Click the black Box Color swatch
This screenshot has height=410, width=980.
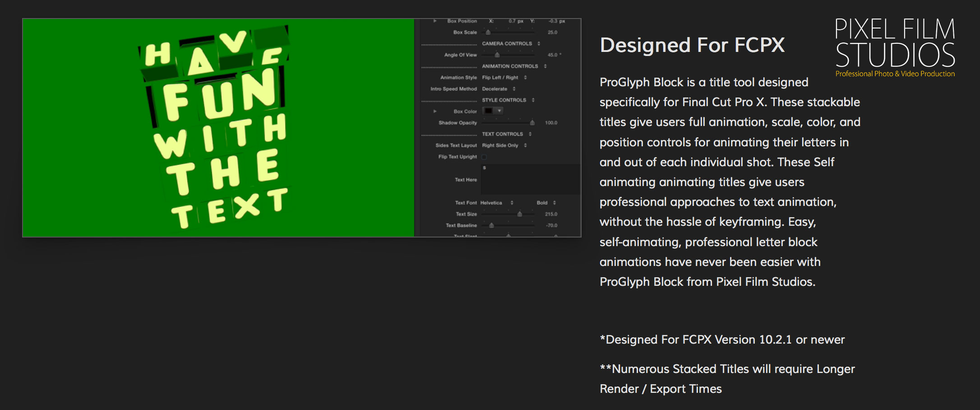pyautogui.click(x=488, y=111)
